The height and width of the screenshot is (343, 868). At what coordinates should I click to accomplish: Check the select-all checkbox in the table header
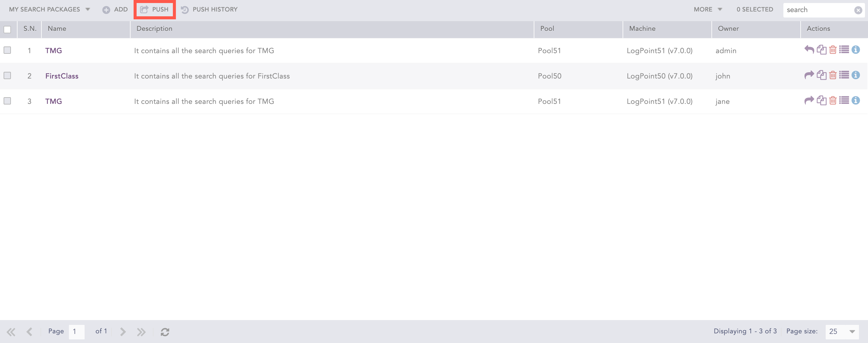(8, 30)
